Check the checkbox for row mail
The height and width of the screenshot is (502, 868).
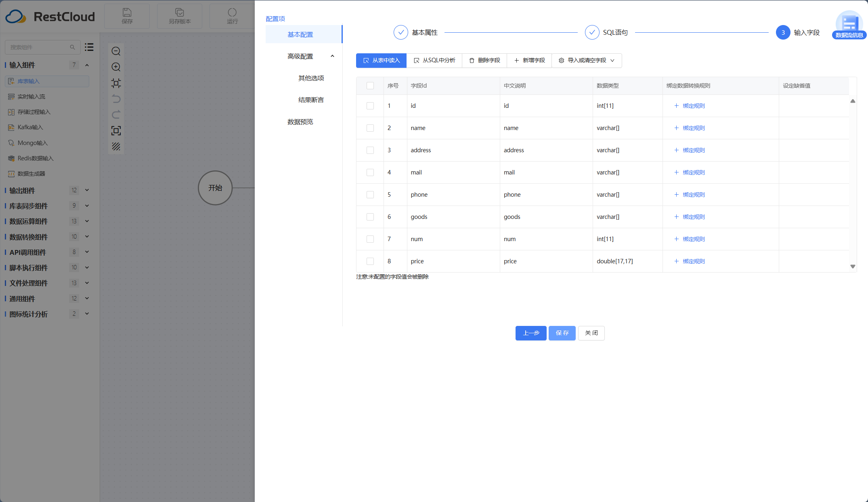pyautogui.click(x=370, y=172)
